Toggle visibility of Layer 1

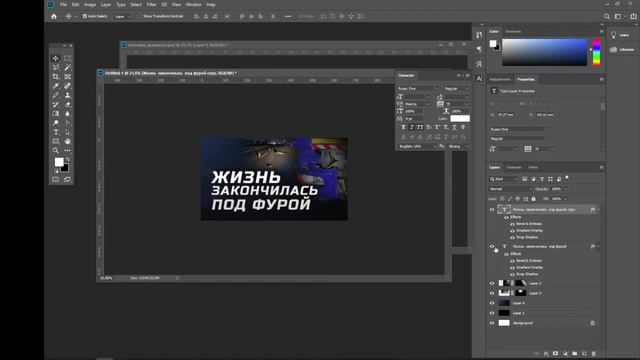point(492,313)
